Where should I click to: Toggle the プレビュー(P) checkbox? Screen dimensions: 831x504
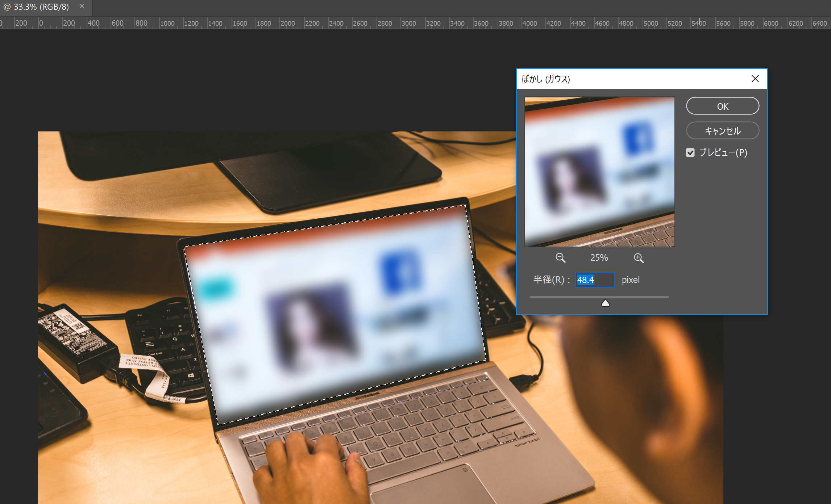690,152
